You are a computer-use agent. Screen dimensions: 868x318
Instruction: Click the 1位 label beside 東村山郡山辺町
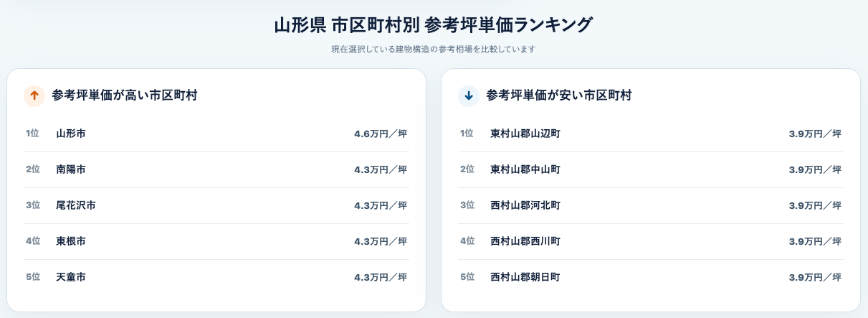467,134
